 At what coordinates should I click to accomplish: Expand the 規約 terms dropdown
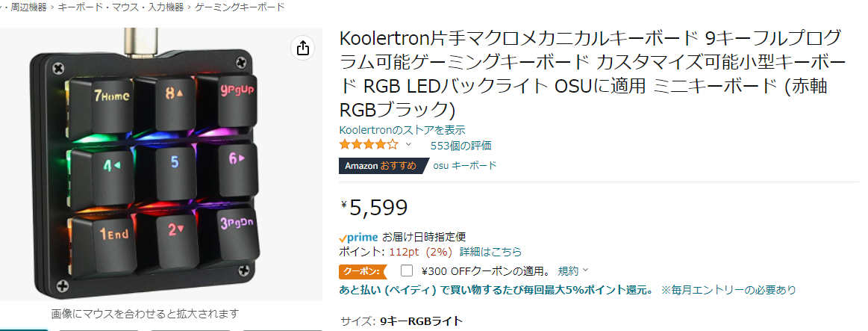[573, 270]
